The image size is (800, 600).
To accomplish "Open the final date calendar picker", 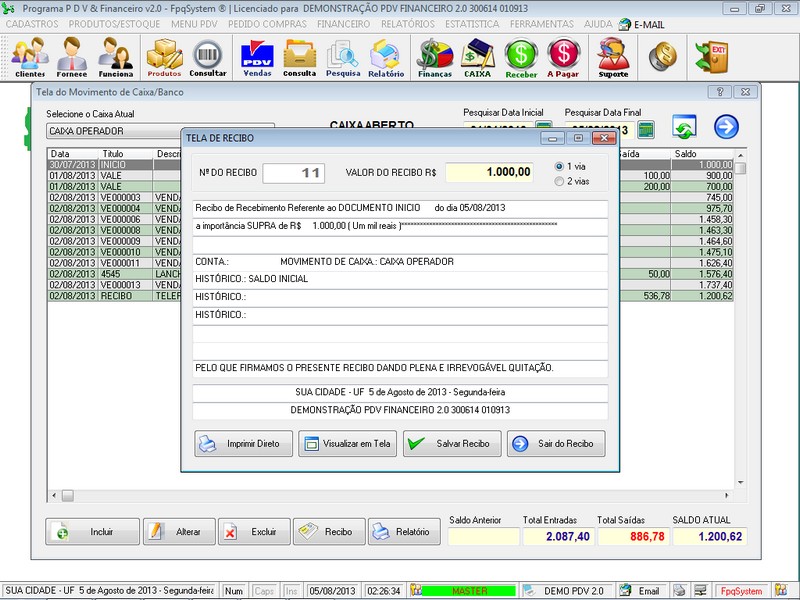I will 646,130.
